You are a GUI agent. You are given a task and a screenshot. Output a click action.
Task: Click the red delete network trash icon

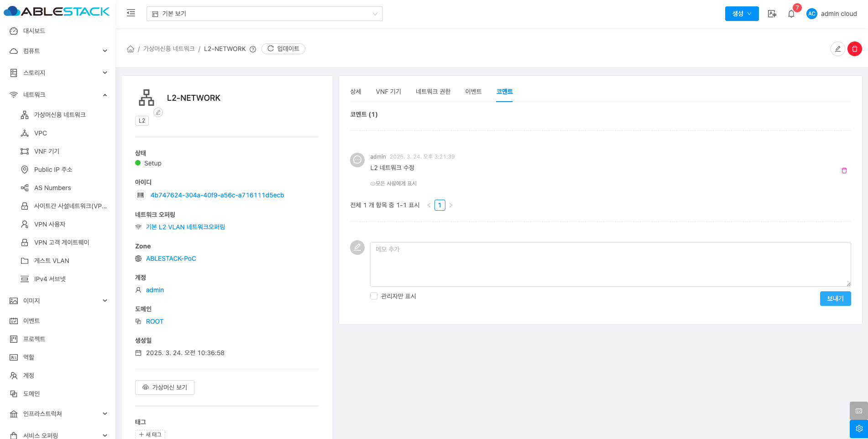pos(854,49)
